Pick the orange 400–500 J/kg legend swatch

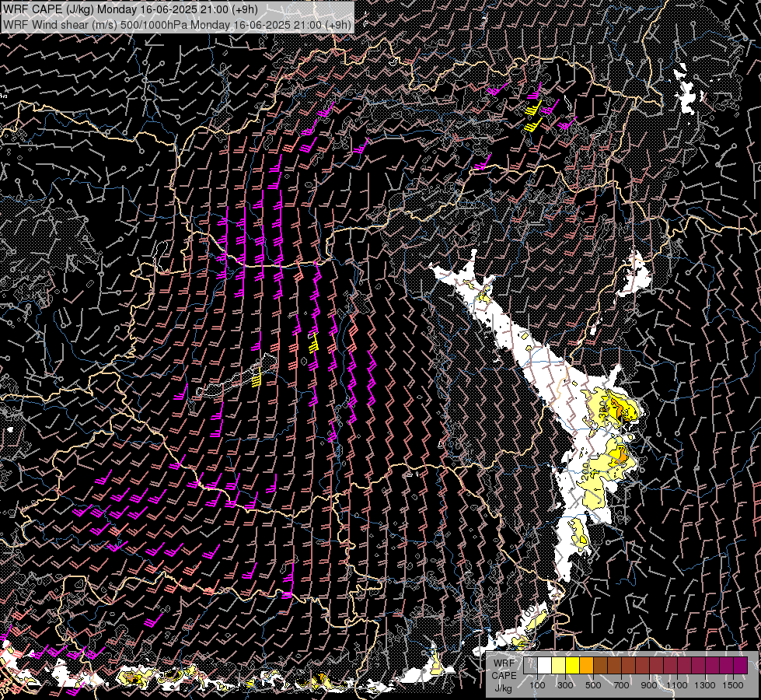pyautogui.click(x=586, y=666)
